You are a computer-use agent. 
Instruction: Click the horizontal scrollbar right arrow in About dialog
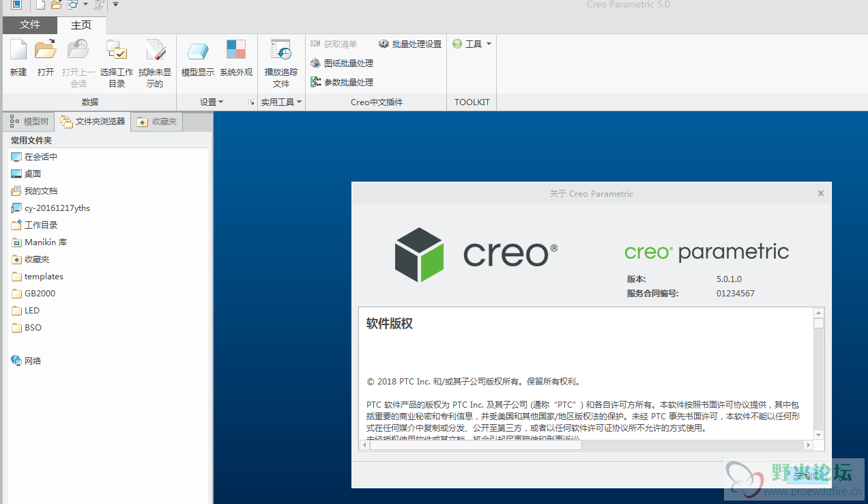(809, 445)
